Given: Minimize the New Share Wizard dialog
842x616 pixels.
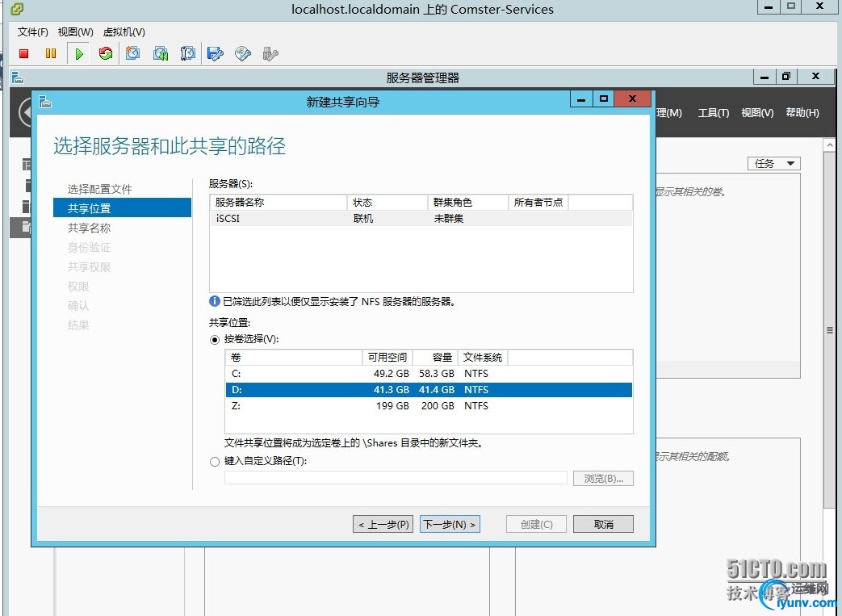Looking at the screenshot, I should click(581, 98).
